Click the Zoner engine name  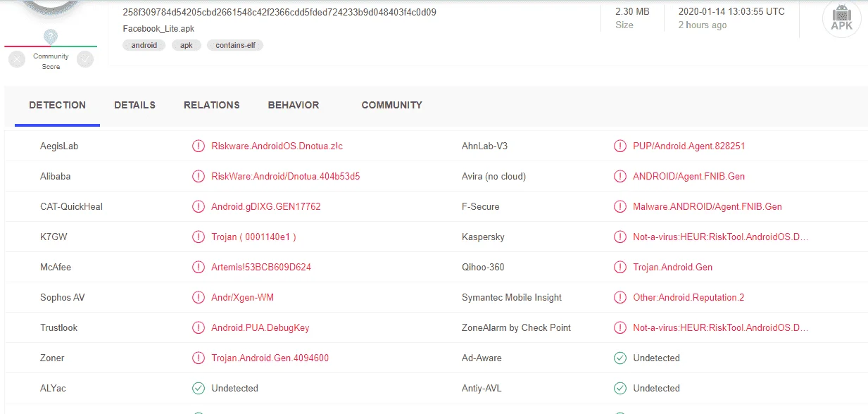pos(52,358)
